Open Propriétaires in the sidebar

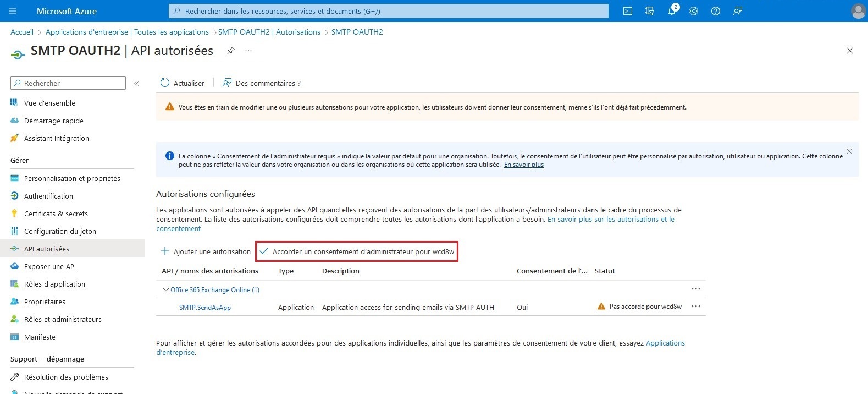(x=45, y=302)
